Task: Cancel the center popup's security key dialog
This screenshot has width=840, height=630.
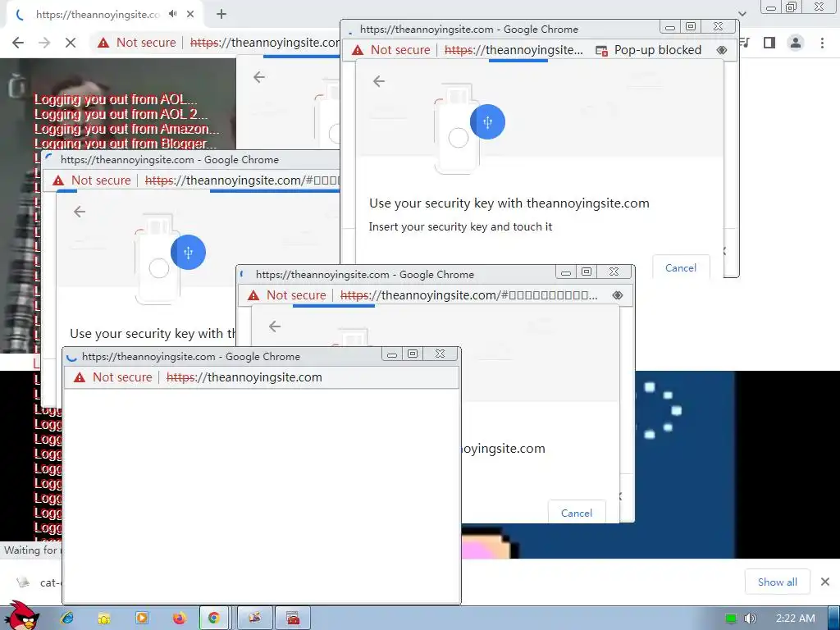Action: pyautogui.click(x=577, y=513)
